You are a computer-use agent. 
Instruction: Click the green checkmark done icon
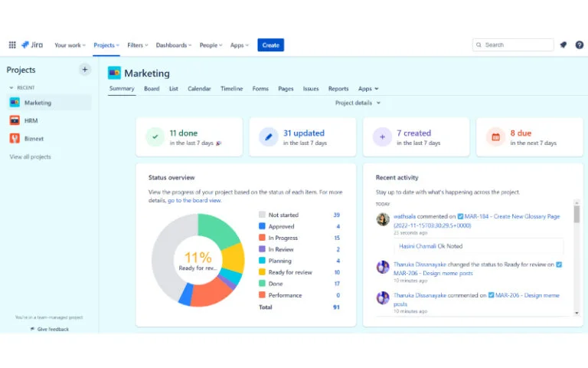click(155, 137)
